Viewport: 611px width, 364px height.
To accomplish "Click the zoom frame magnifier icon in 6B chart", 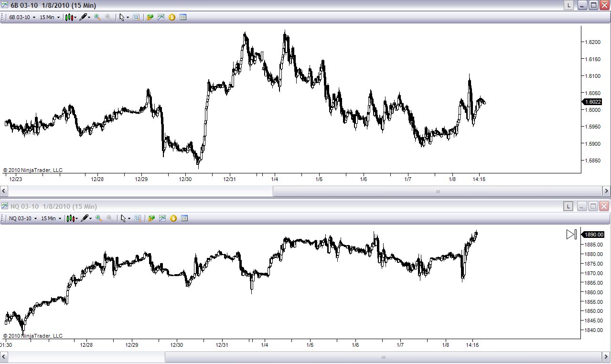I will (136, 17).
